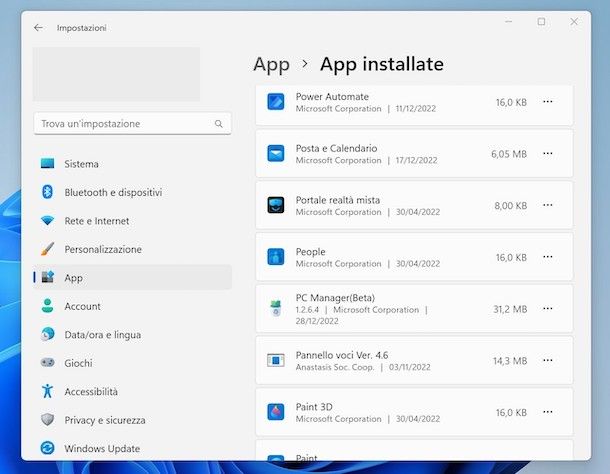Open the more options menu for Power Automate

click(547, 102)
